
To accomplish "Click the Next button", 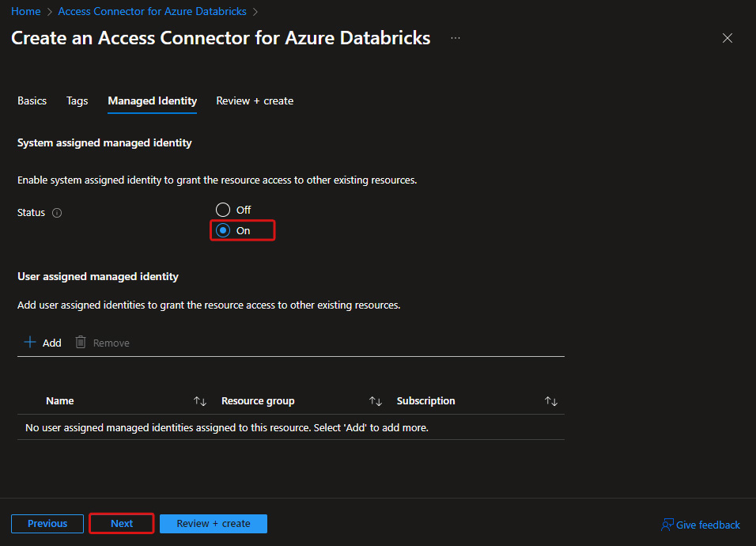I will (x=122, y=523).
